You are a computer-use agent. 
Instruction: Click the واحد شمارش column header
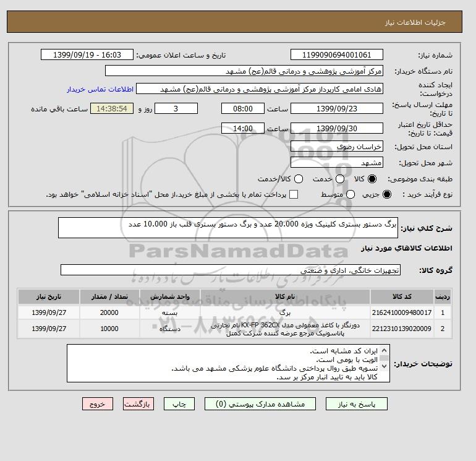coord(170,296)
